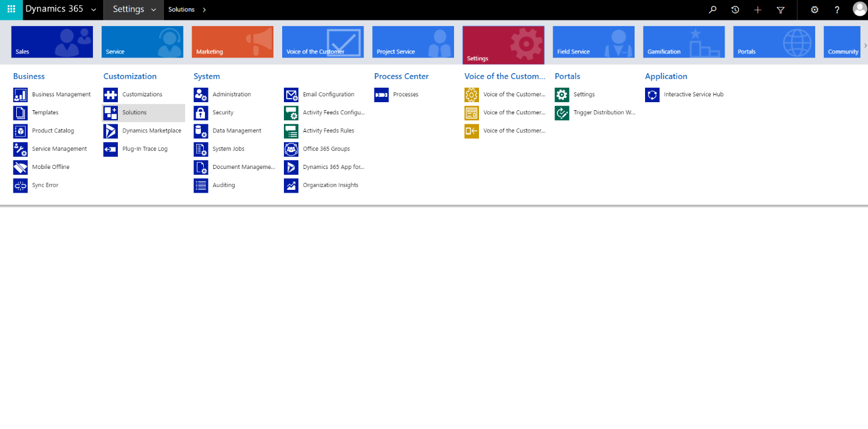The width and height of the screenshot is (868, 429).
Task: Open Activity Feeds Configuration icon
Action: (291, 113)
